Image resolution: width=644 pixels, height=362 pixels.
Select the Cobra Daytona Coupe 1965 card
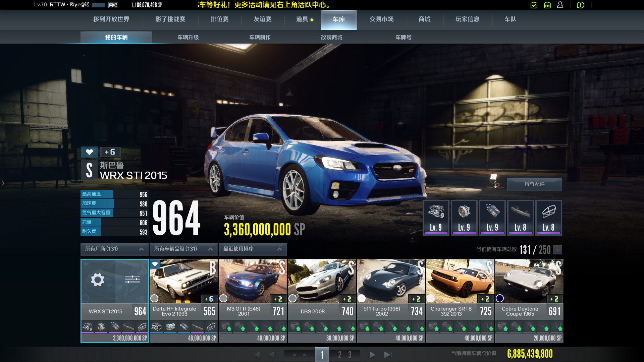(529, 301)
